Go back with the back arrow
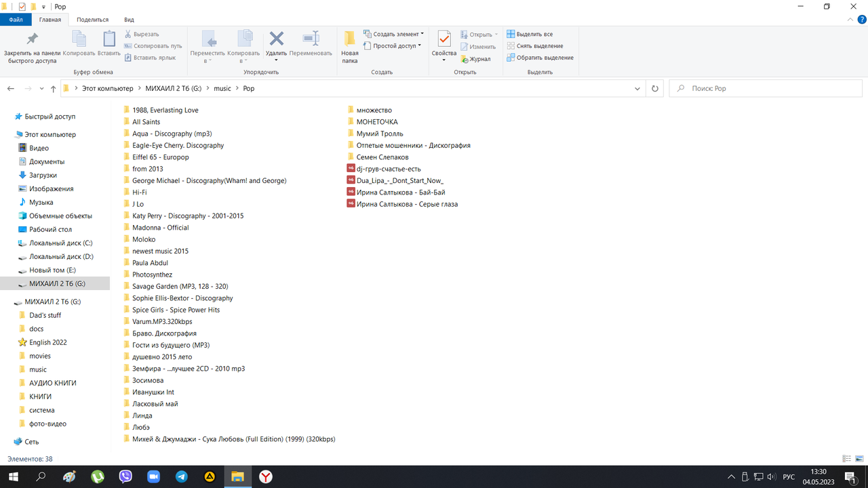This screenshot has width=868, height=488. click(x=11, y=89)
